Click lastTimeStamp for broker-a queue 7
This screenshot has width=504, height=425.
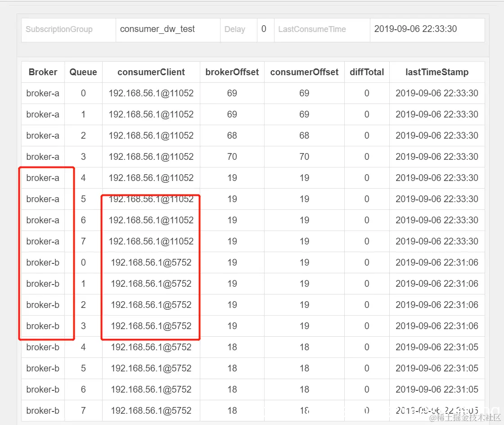pyautogui.click(x=437, y=241)
